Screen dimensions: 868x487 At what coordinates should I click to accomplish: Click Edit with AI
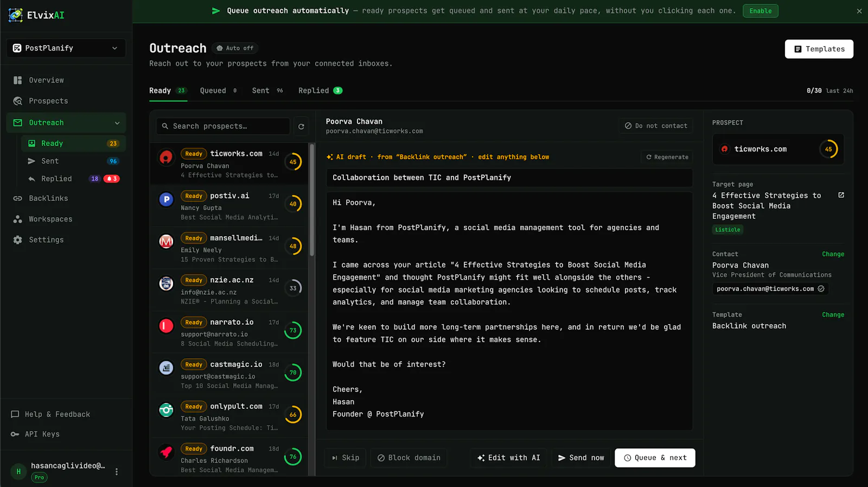coord(508,458)
